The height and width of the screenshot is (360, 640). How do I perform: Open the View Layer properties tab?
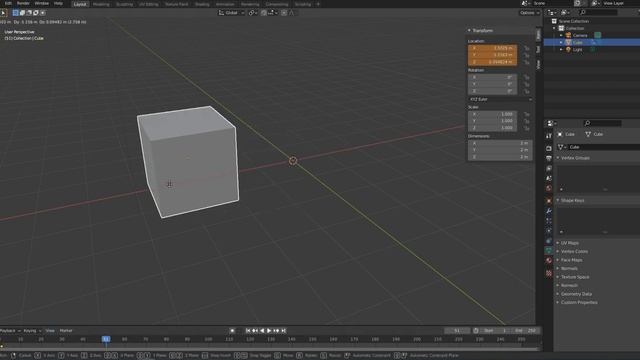(549, 169)
